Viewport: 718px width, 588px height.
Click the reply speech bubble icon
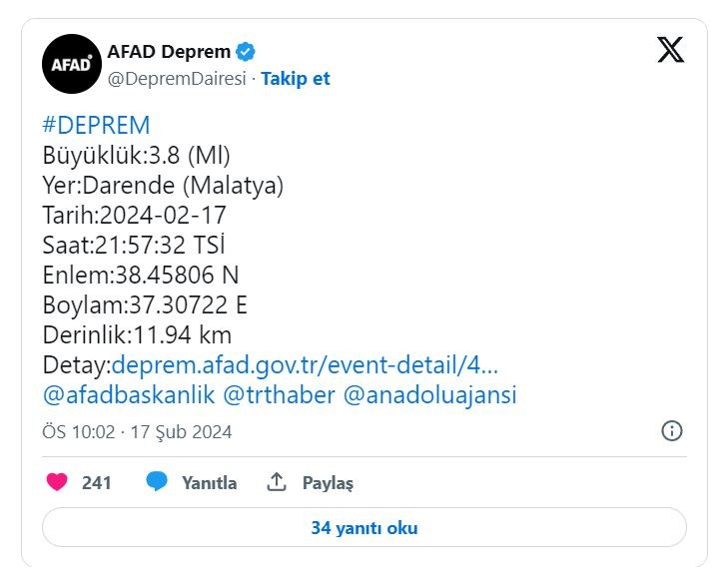(x=157, y=483)
